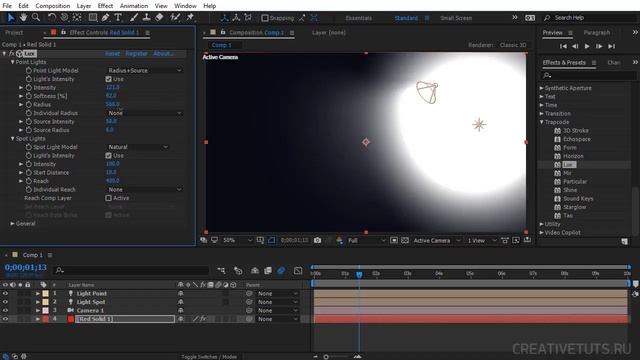
Task: Toggle Light's Intensity Use under Point Lights
Action: pos(108,79)
